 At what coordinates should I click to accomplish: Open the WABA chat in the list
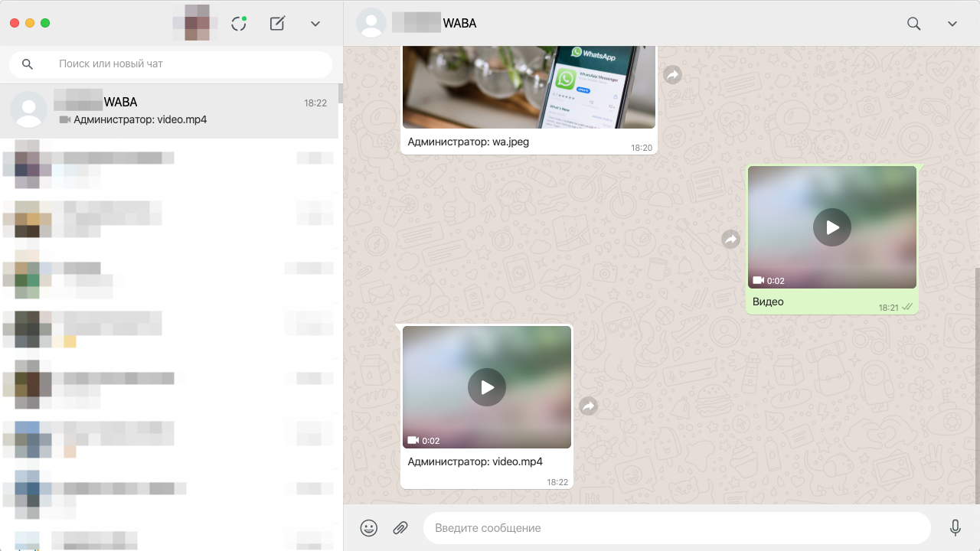[x=169, y=111]
